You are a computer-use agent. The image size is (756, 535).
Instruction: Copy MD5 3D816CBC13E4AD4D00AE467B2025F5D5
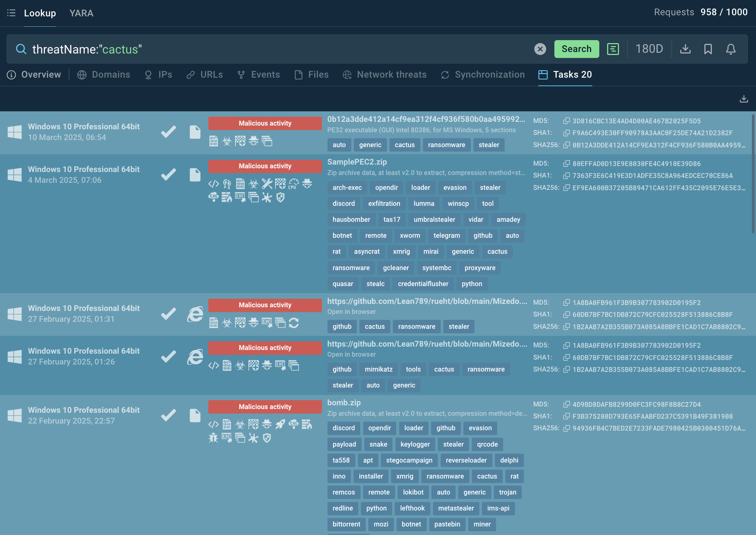567,121
